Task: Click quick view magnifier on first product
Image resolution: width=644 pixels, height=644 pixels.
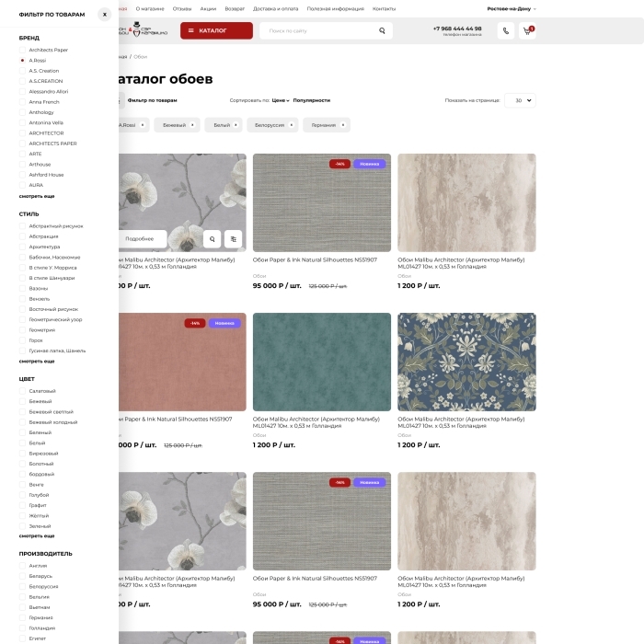Action: pos(212,239)
